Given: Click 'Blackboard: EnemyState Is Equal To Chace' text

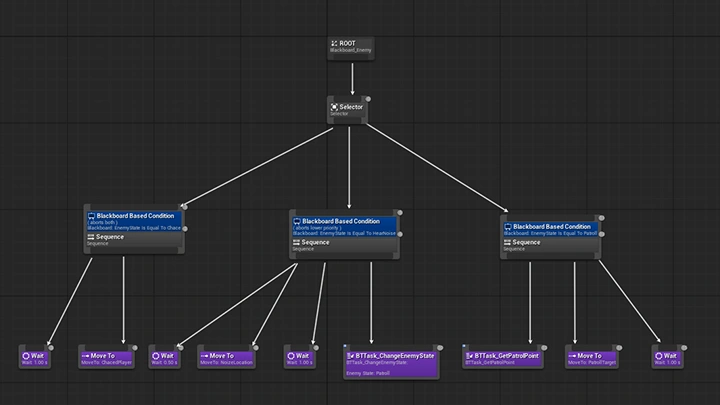Looking at the screenshot, I should click(x=134, y=228).
